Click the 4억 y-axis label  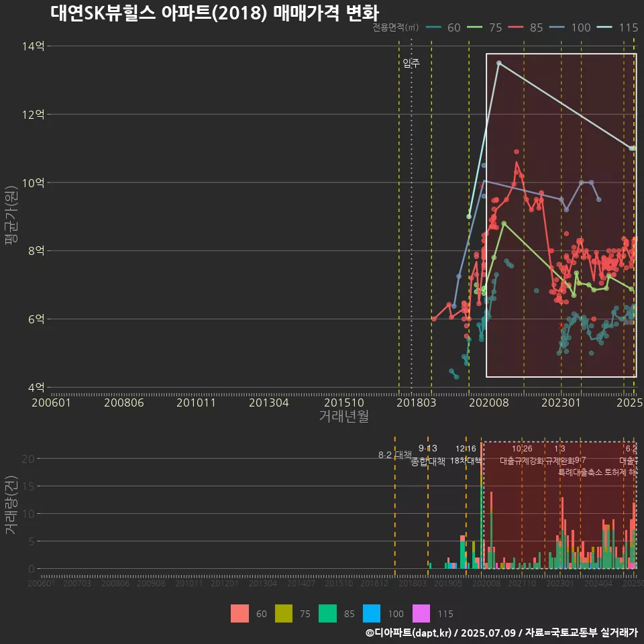point(36,387)
